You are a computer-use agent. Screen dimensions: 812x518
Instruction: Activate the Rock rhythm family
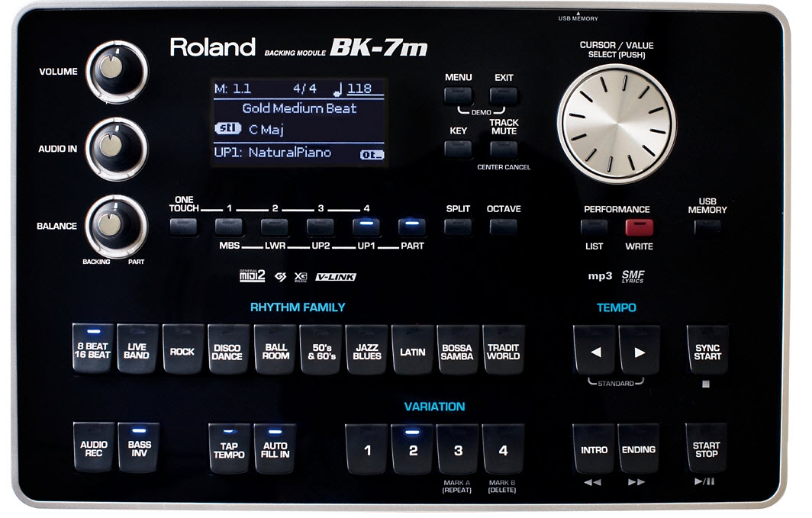[182, 351]
